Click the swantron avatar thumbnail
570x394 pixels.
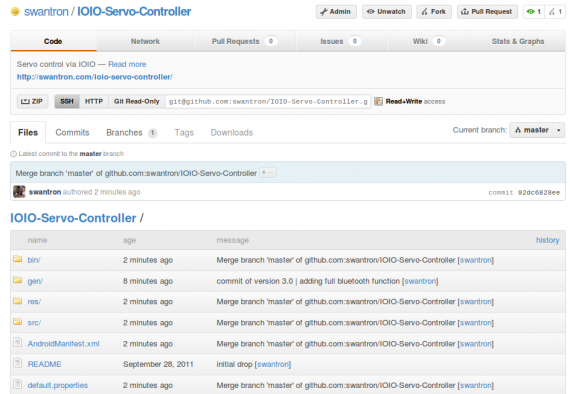coord(19,192)
